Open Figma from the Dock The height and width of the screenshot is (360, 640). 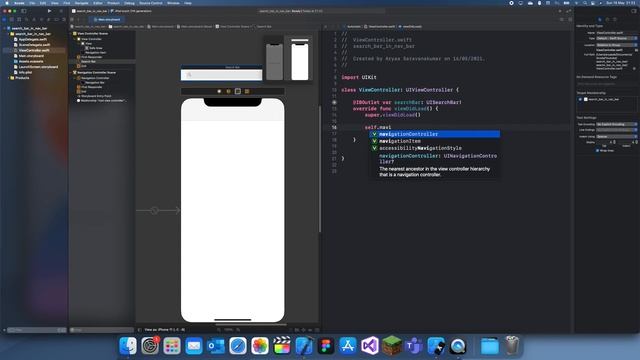pos(326,346)
